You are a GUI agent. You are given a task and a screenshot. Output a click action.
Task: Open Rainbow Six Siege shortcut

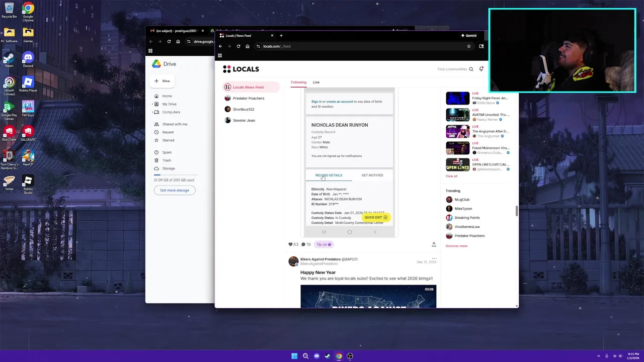9,159
